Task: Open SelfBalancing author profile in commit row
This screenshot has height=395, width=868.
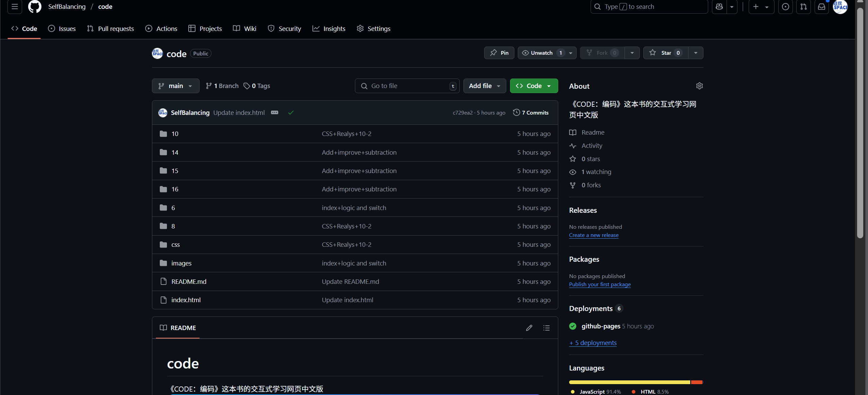Action: (190, 113)
